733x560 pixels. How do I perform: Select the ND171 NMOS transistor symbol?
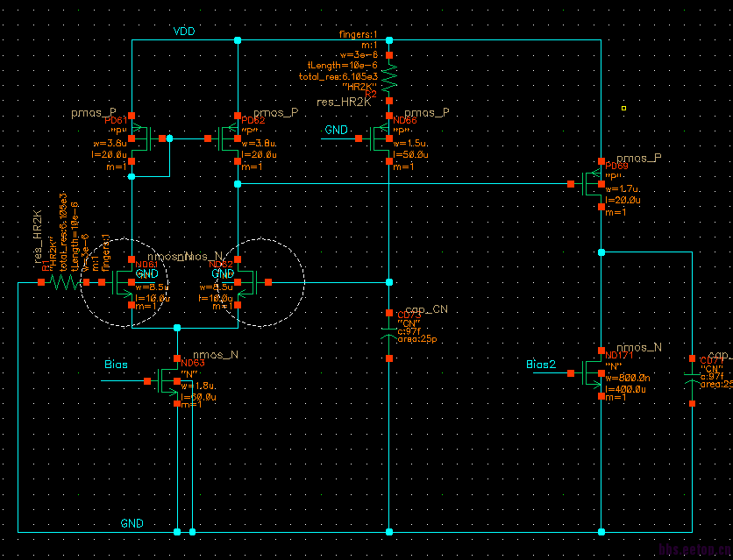pos(587,373)
